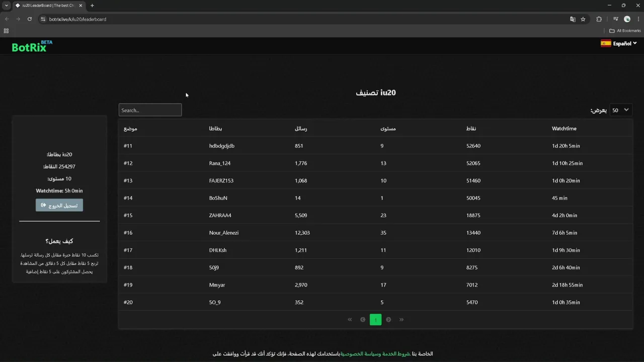The width and height of the screenshot is (644, 362).
Task: Sort by Watchtime column header
Action: (x=564, y=129)
